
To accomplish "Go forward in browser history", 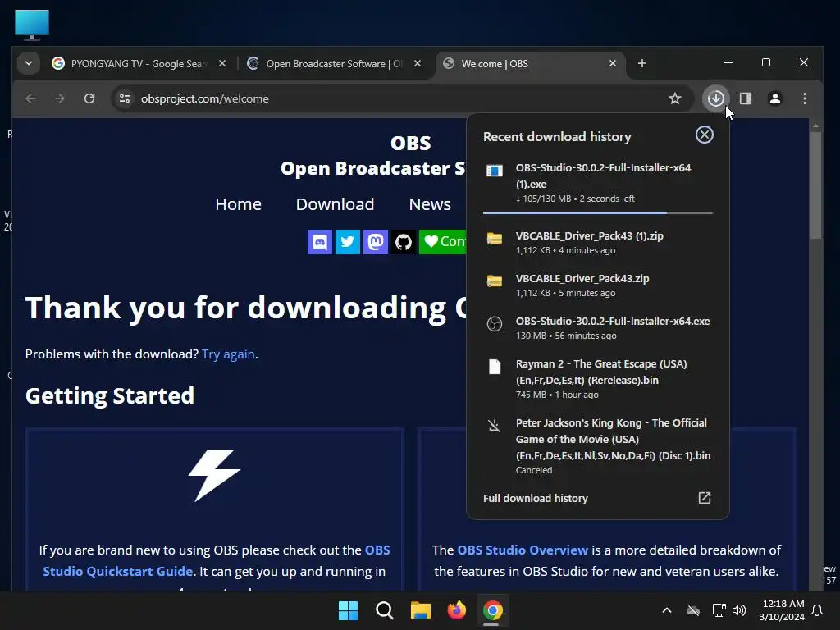I will pyautogui.click(x=60, y=98).
